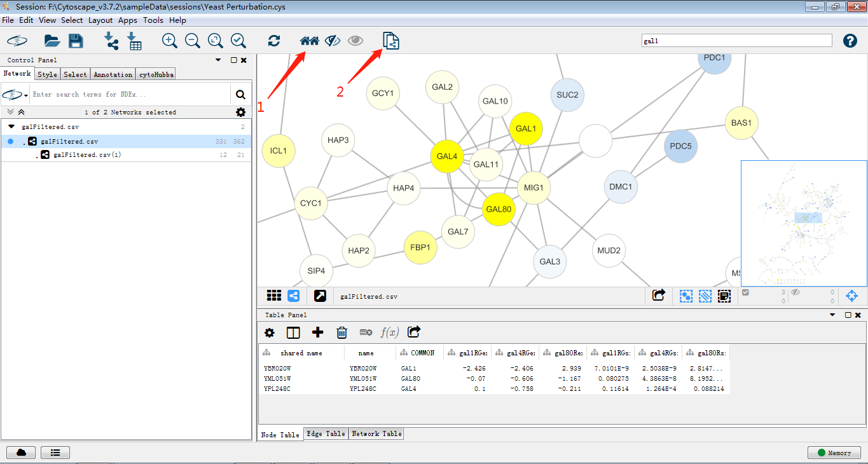This screenshot has width=868, height=464.
Task: Import table from file toolbar icon
Action: 134,41
